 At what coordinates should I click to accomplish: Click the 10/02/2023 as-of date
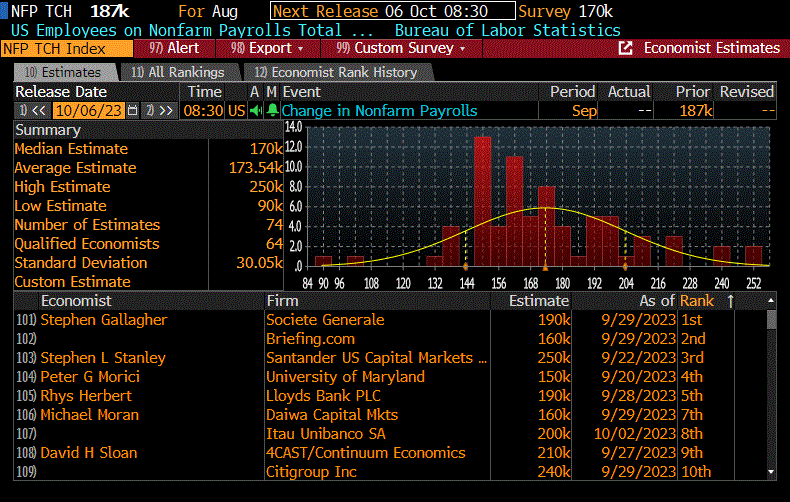(635, 434)
